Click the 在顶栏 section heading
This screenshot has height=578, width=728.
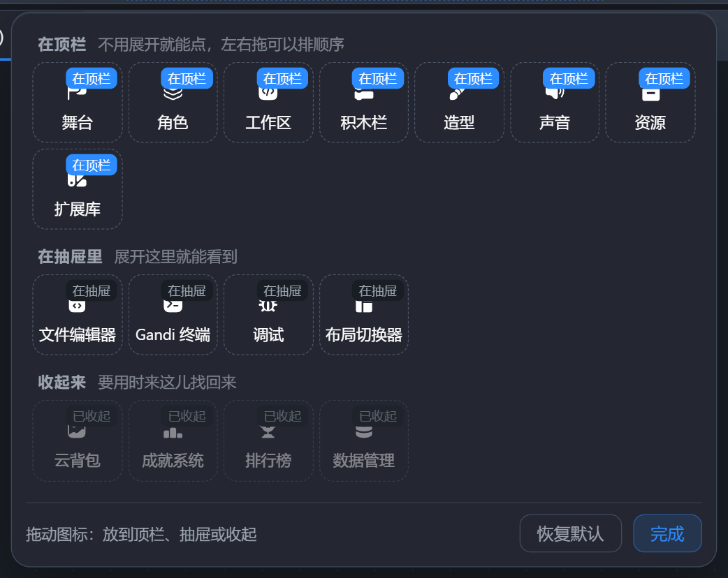click(x=61, y=45)
